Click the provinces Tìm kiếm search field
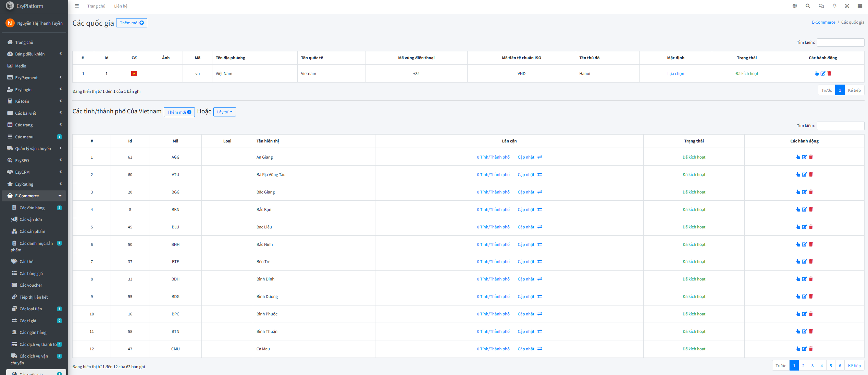 point(840,126)
